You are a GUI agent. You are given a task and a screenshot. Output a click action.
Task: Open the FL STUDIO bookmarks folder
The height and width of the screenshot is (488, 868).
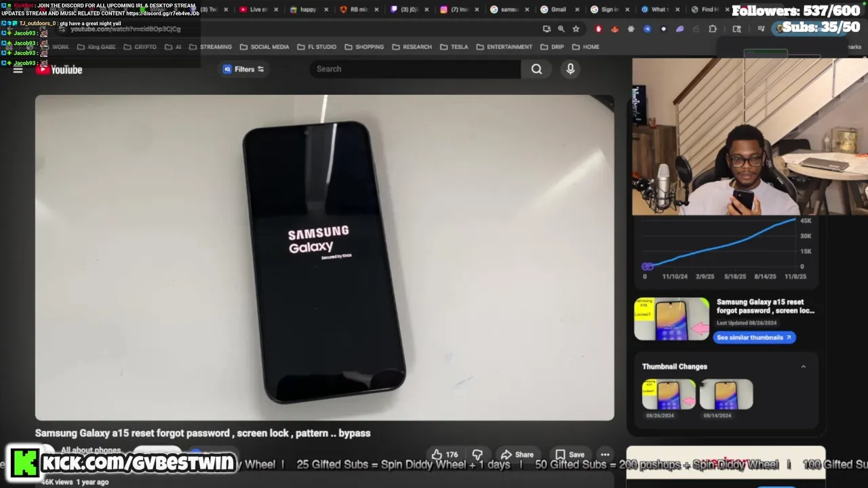317,47
